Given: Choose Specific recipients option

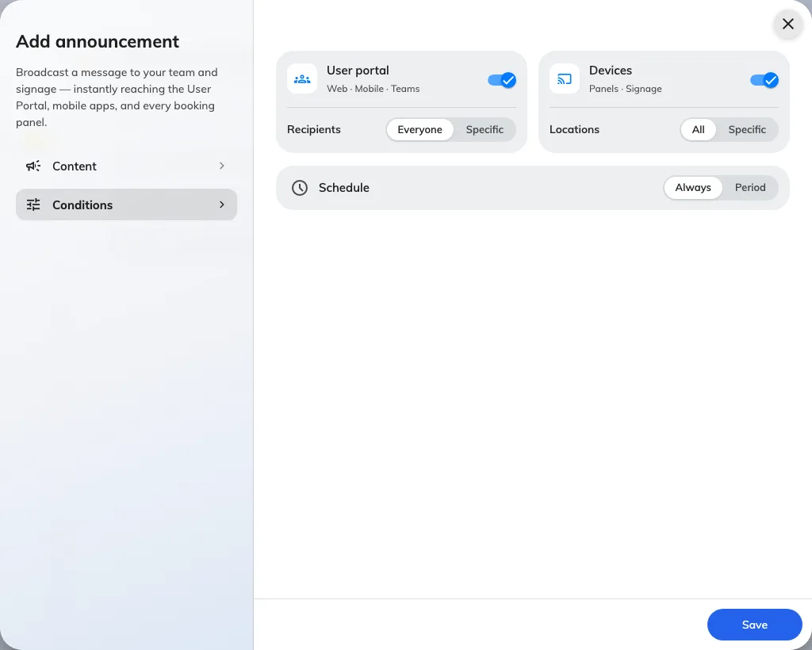Looking at the screenshot, I should pos(485,129).
